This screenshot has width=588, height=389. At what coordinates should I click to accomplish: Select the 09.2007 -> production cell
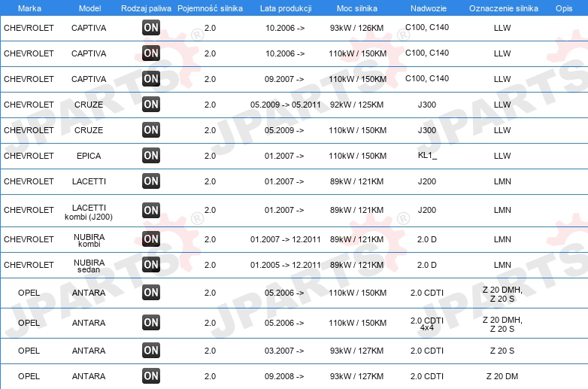point(284,79)
